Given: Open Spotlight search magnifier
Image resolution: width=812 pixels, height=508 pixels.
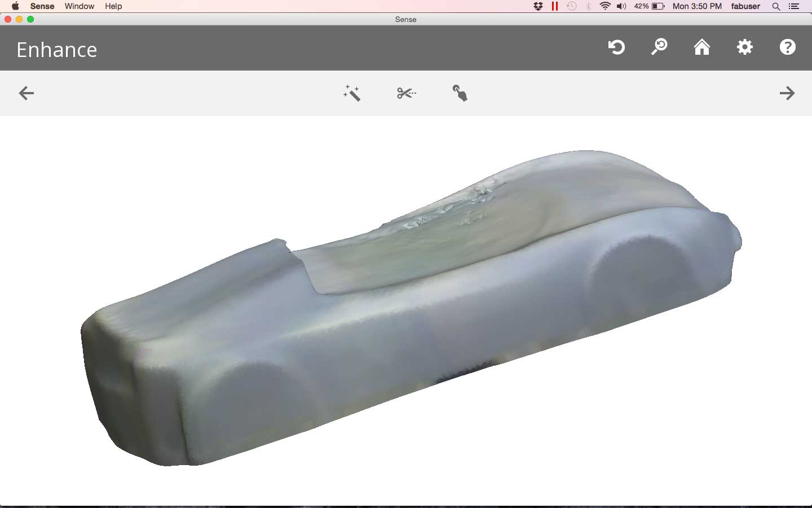Looking at the screenshot, I should tap(776, 6).
